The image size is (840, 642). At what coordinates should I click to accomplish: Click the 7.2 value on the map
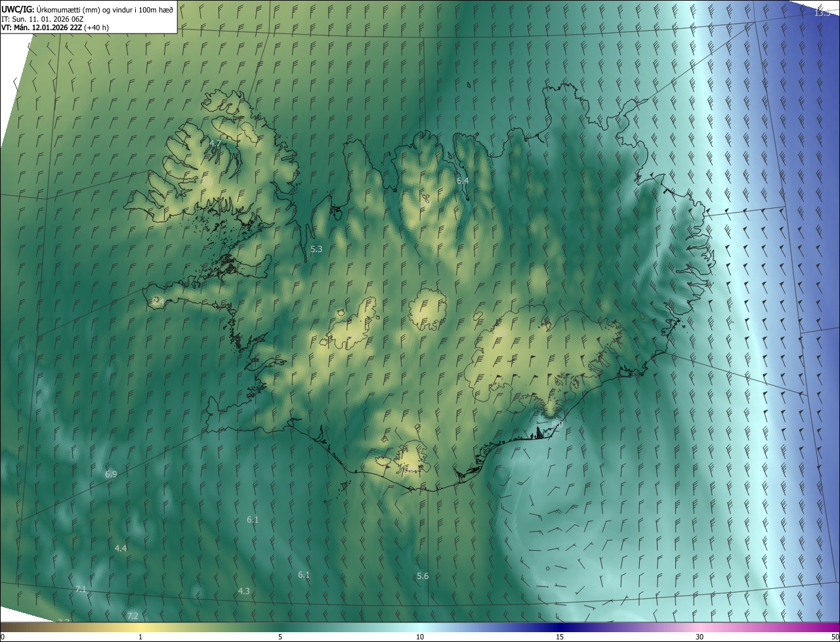coord(133,616)
